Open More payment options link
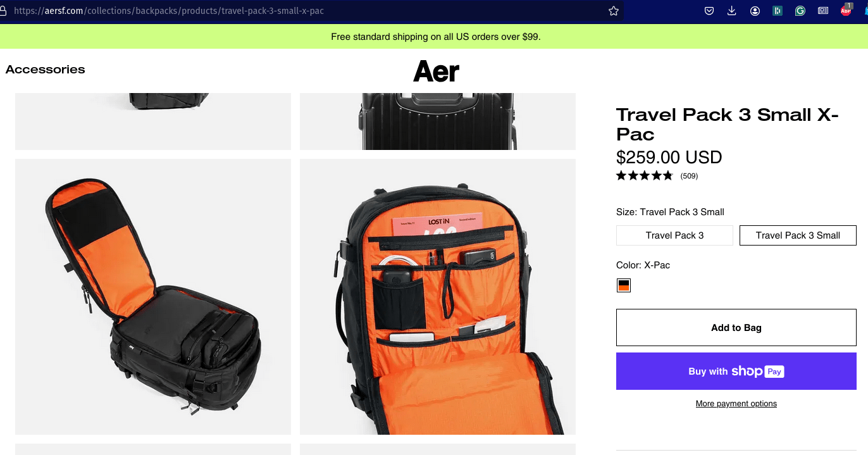The image size is (868, 455). pos(736,404)
